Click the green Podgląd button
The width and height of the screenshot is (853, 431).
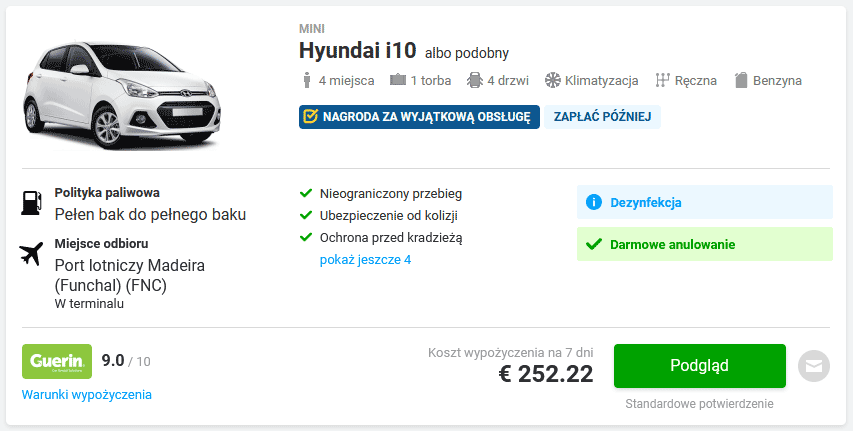click(x=700, y=366)
